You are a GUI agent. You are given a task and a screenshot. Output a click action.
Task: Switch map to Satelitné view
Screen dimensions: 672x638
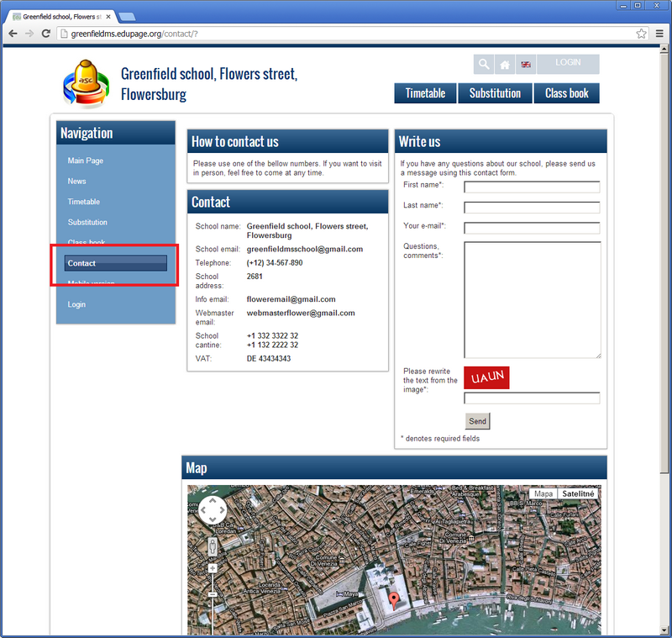[x=578, y=493]
